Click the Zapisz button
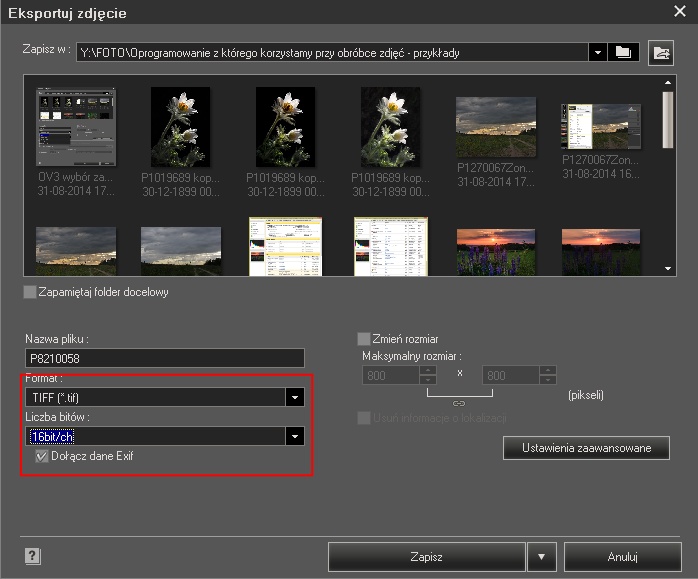The height and width of the screenshot is (579, 698). tap(426, 556)
